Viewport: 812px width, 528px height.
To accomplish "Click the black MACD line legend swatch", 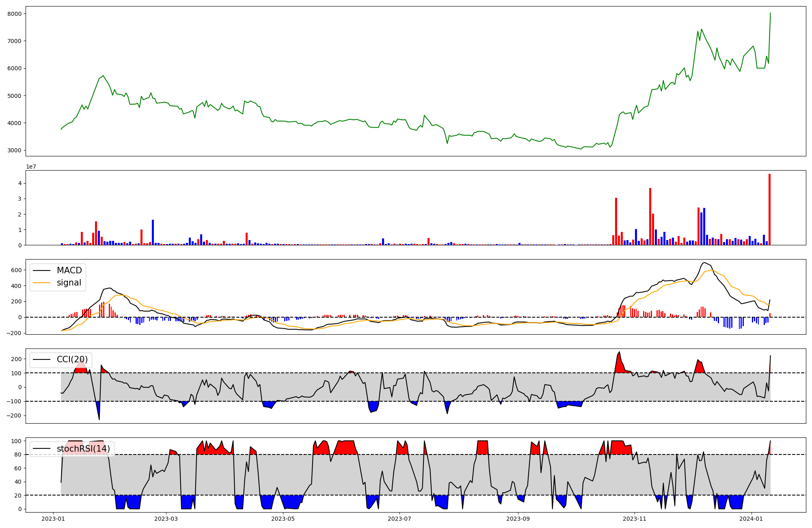I will click(41, 270).
